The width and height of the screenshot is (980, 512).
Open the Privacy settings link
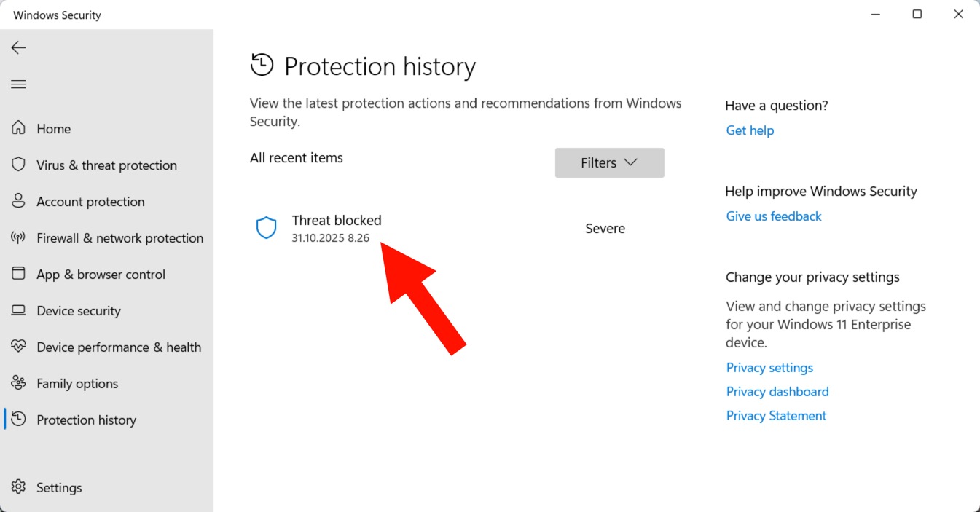pos(769,368)
